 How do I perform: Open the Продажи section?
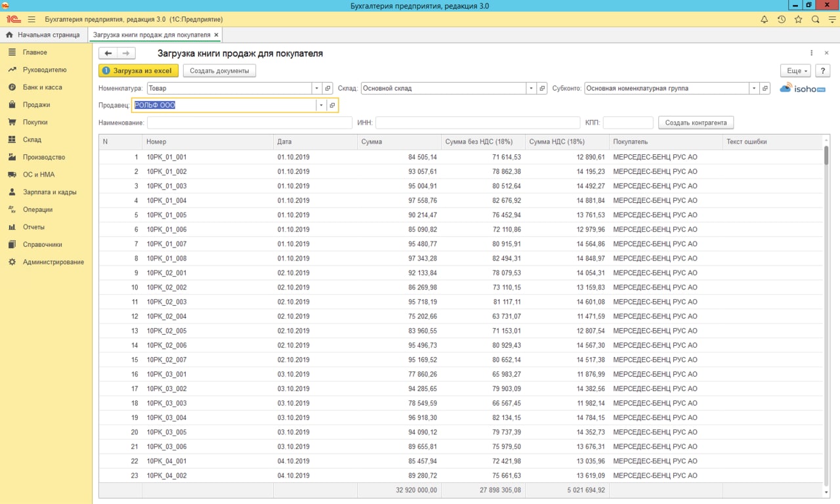(x=46, y=105)
